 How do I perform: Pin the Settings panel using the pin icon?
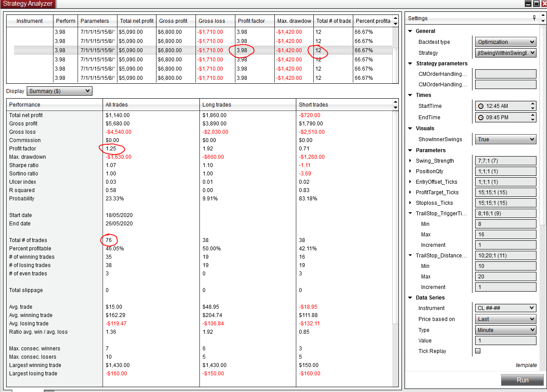click(x=534, y=18)
